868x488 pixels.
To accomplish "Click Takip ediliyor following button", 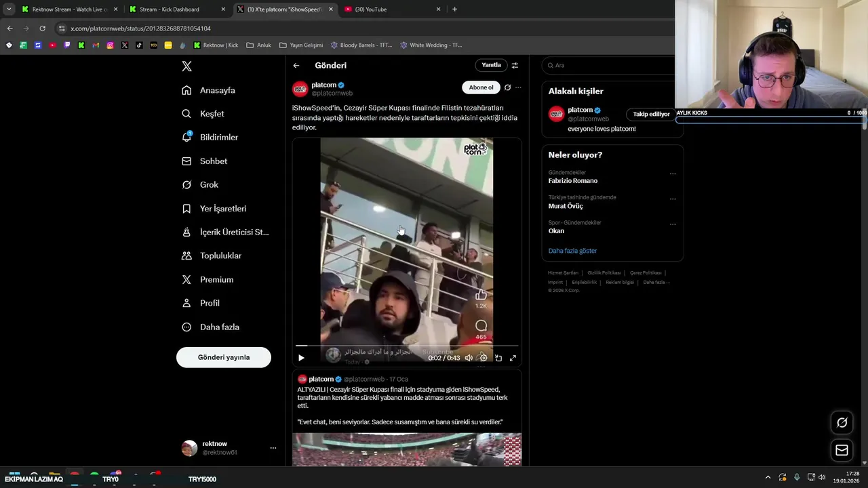I will click(x=651, y=115).
